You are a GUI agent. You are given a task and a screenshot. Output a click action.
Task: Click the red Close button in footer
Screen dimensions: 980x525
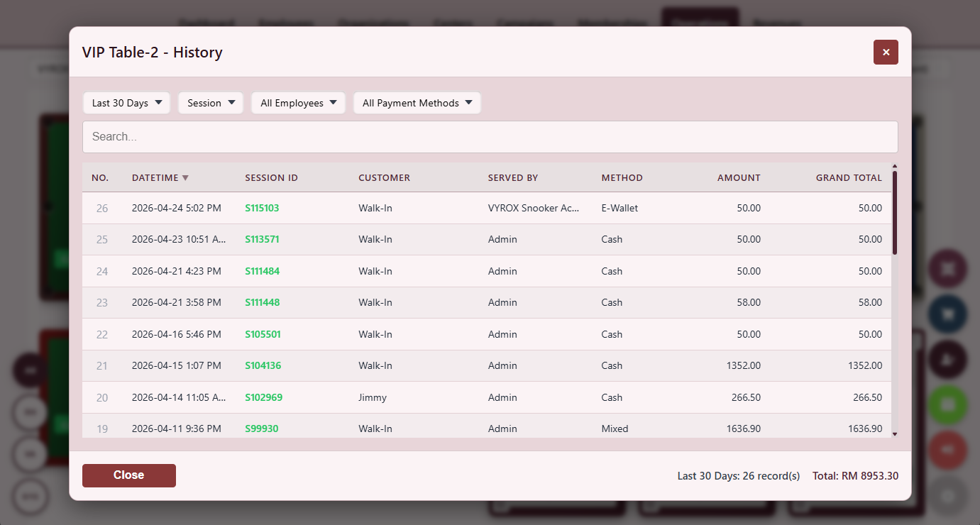[x=129, y=476]
